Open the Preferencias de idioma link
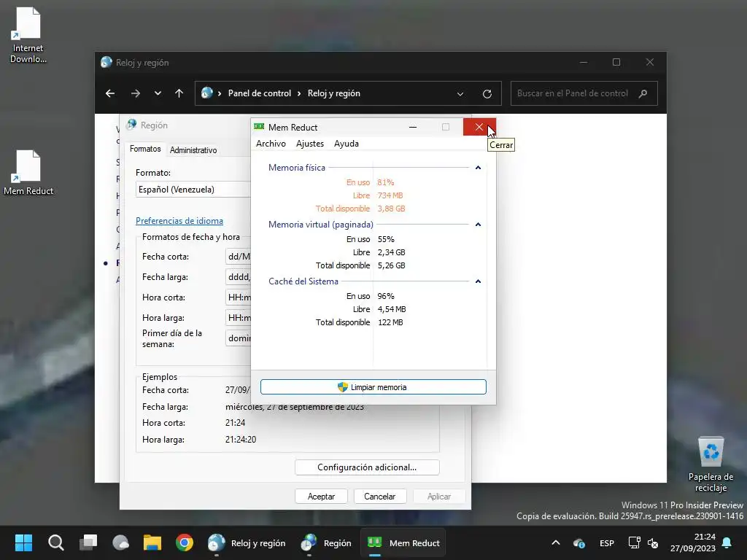Viewport: 747px width, 560px height. click(x=179, y=221)
